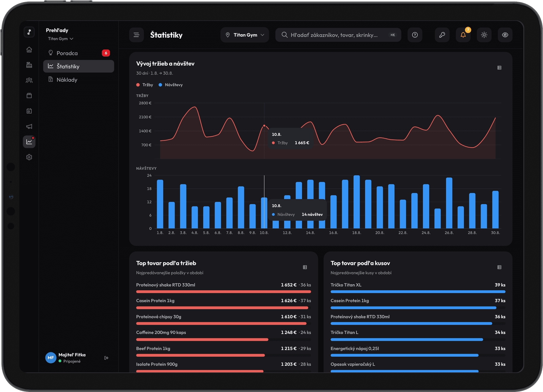Expand the Titan Gym selector under Prehľady
Image resolution: width=543 pixels, height=392 pixels.
(61, 39)
